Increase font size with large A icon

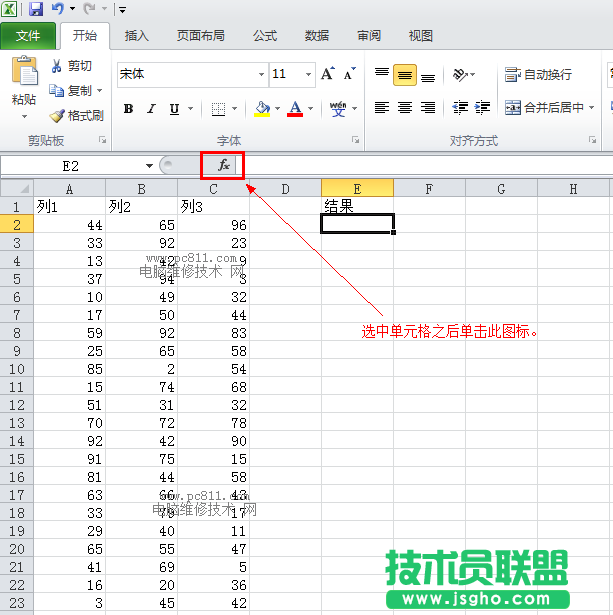(328, 73)
